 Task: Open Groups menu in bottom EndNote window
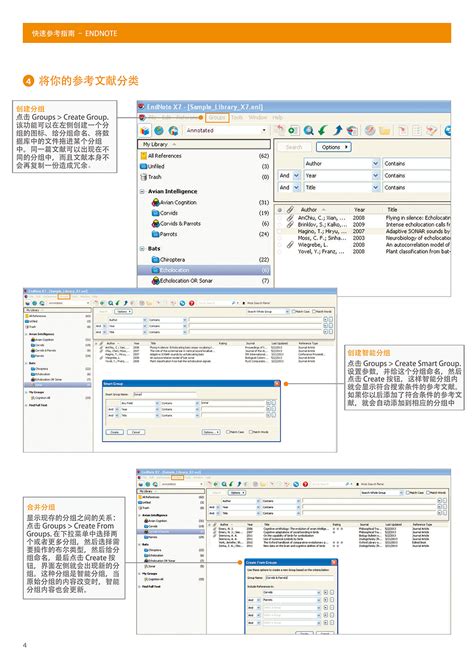coord(177,477)
